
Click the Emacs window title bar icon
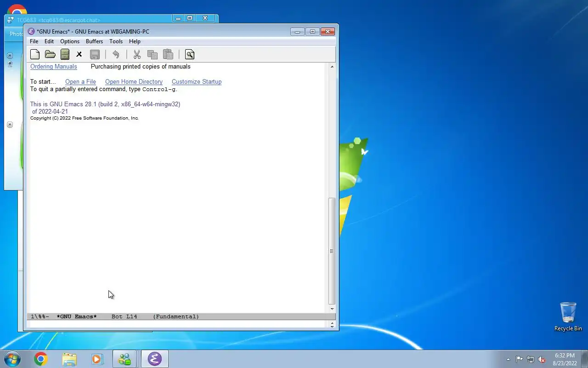pyautogui.click(x=31, y=31)
